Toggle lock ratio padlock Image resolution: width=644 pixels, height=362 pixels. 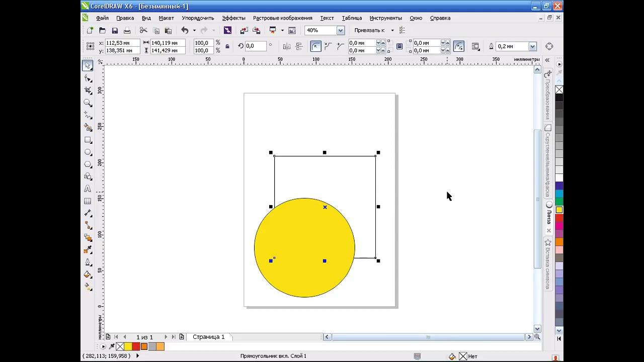(227, 46)
